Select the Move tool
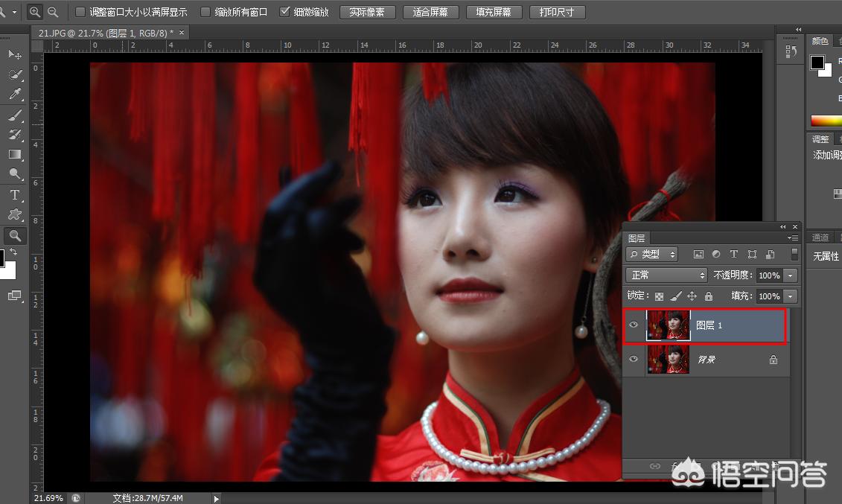The height and width of the screenshot is (504, 842). tap(15, 55)
